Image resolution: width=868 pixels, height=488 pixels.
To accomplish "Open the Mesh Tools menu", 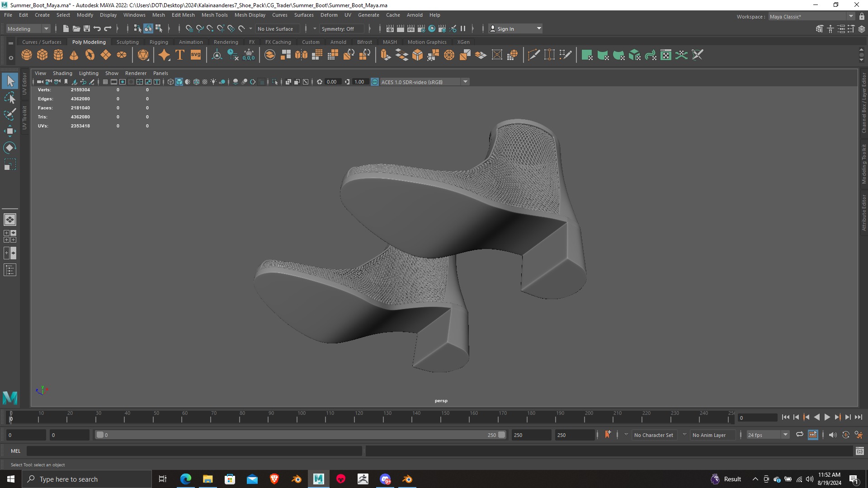I will click(x=214, y=15).
